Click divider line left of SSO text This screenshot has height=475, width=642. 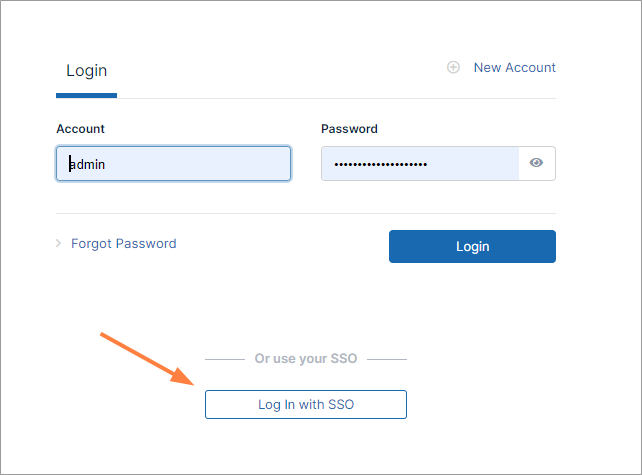[224, 359]
